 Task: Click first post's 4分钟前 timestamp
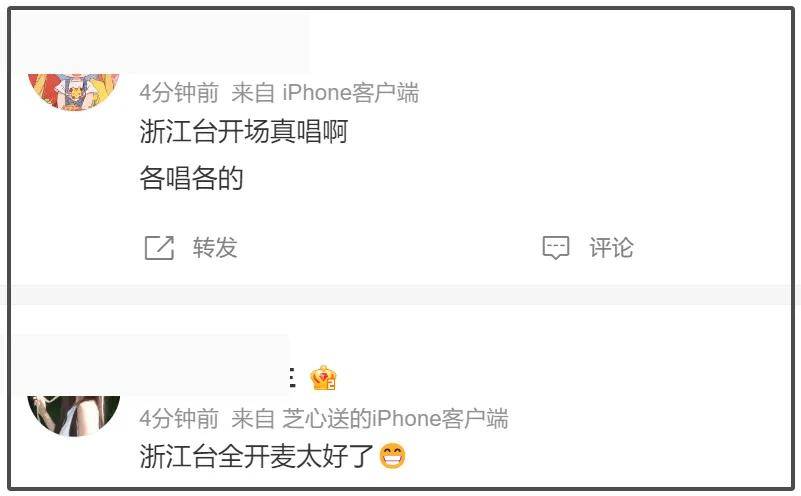(x=179, y=93)
